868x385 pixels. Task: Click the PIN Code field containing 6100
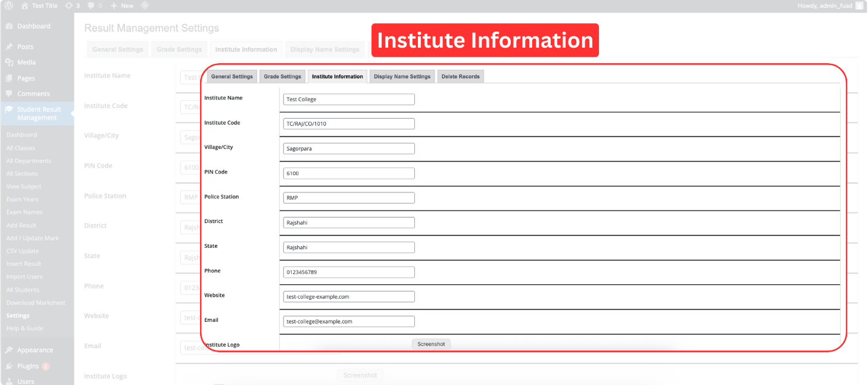(x=349, y=173)
